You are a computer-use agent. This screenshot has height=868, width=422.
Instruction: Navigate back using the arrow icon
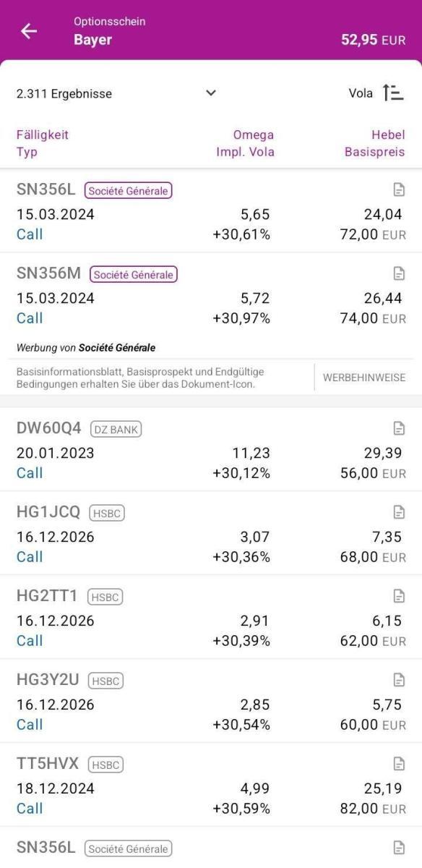28,31
